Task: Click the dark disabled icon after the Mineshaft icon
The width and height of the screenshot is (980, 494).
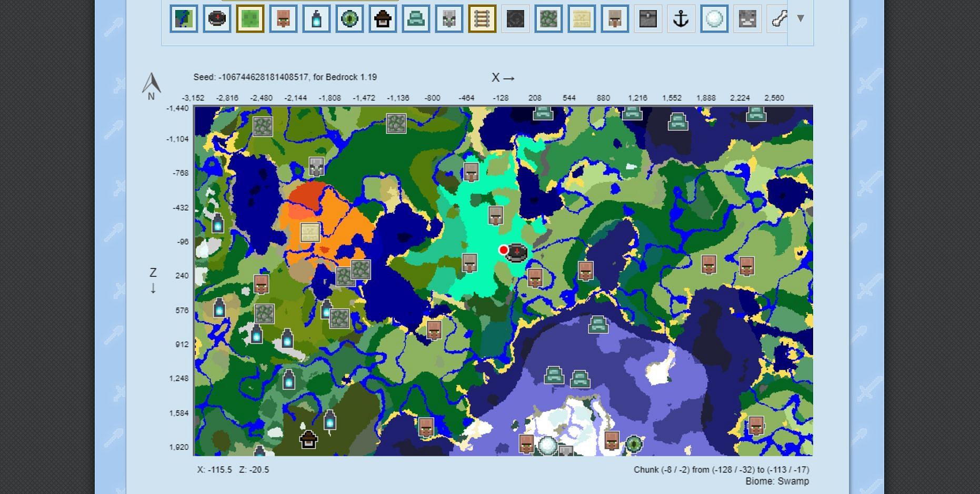Action: (x=515, y=19)
